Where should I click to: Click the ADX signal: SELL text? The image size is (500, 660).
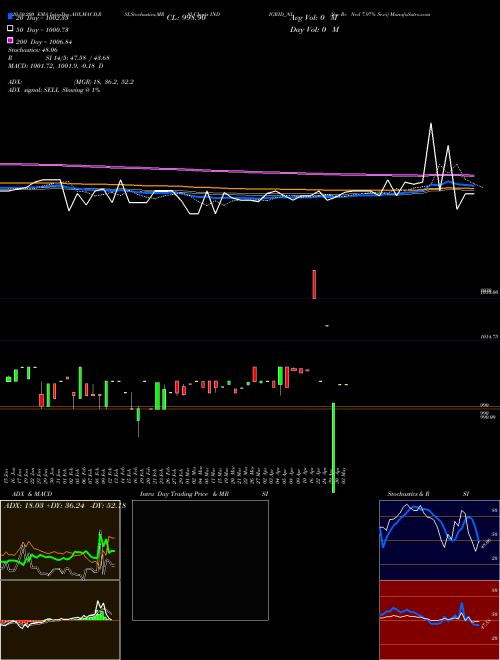[x=54, y=90]
